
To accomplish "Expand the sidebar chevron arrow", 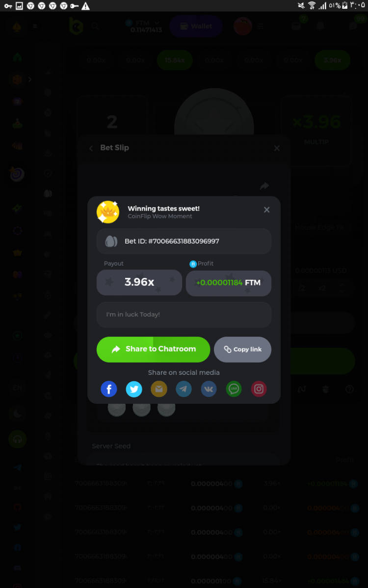I will 30,79.
